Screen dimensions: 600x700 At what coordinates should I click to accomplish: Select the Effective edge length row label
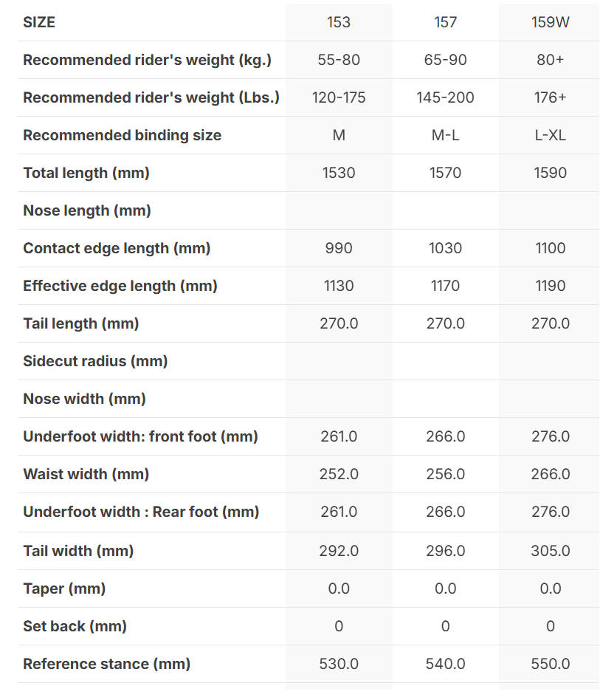click(x=120, y=286)
